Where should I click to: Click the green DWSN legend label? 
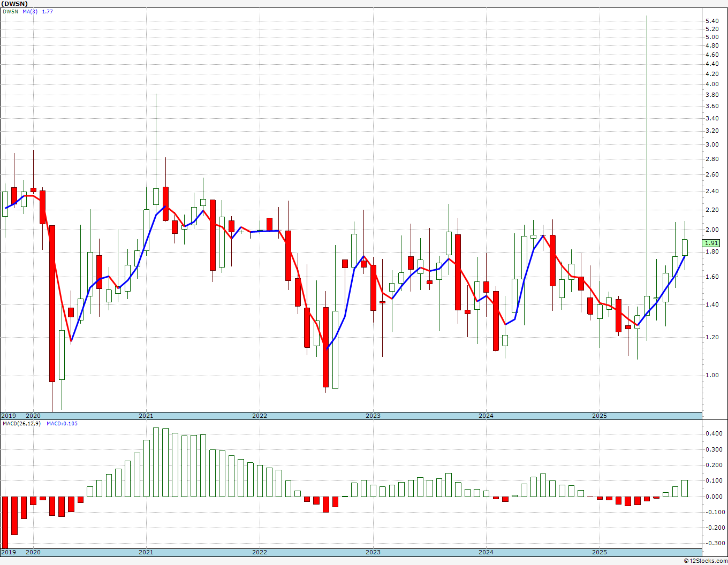tap(10, 11)
